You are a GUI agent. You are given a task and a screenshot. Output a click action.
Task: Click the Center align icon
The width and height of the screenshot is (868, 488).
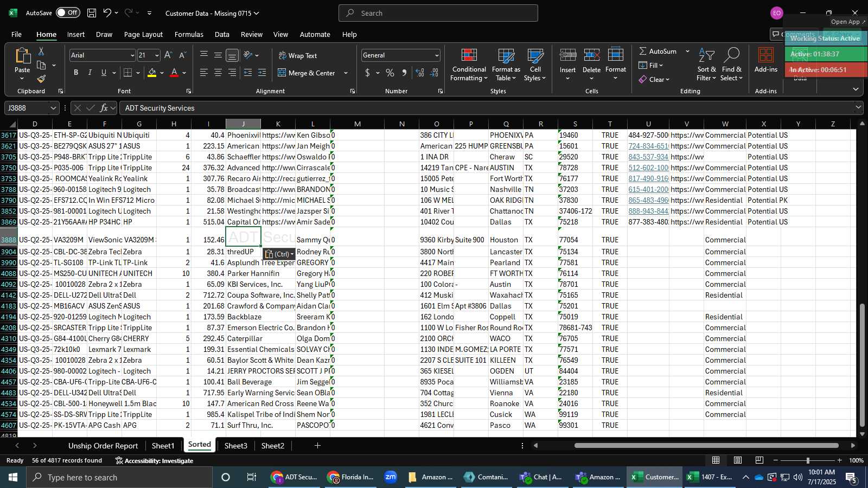[x=218, y=73]
